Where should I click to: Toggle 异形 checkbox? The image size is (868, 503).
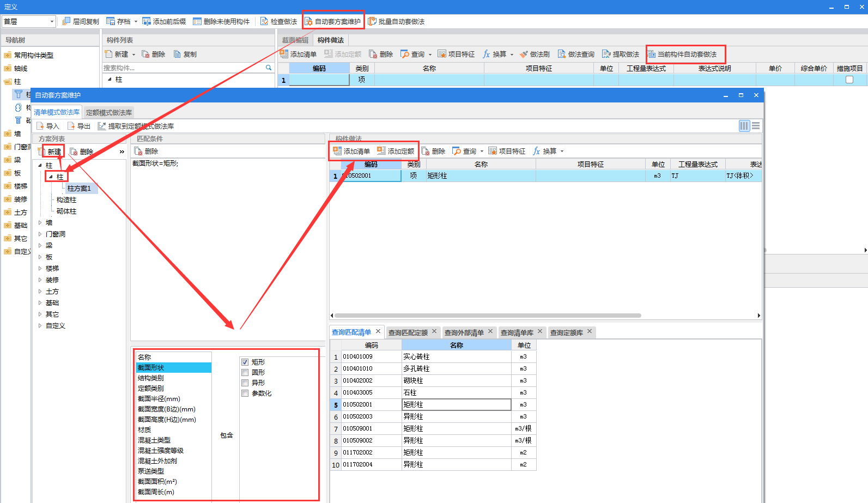(245, 383)
